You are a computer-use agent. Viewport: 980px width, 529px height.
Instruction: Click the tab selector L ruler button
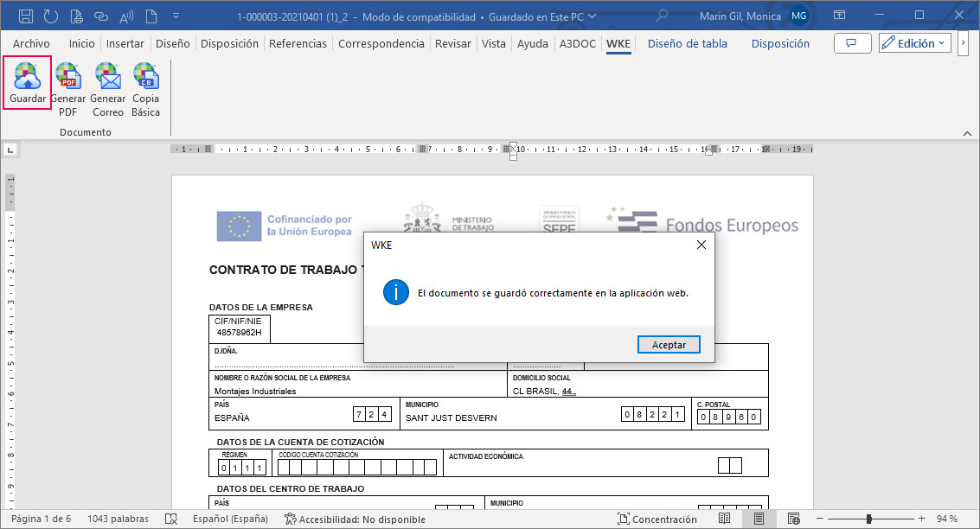10,150
